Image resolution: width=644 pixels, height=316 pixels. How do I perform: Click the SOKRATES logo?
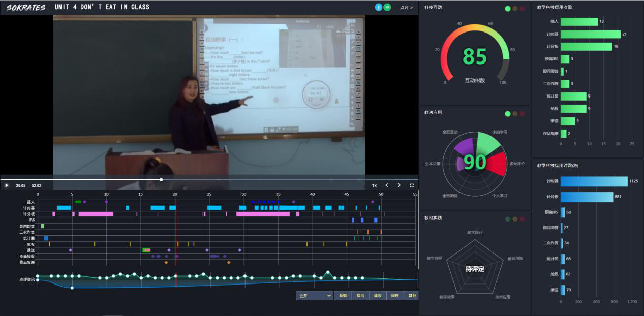(x=26, y=7)
